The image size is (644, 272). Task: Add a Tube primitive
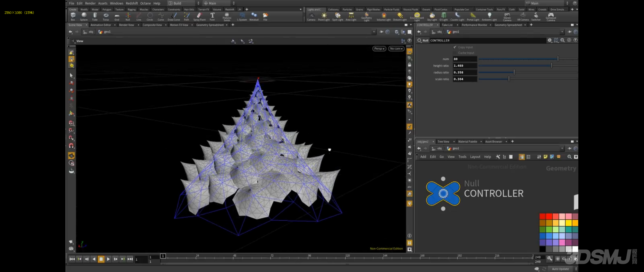[95, 16]
